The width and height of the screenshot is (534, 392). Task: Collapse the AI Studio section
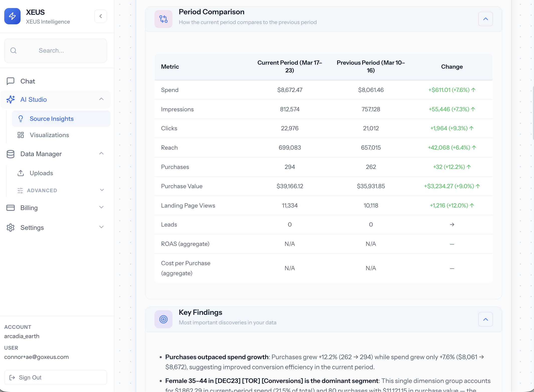coord(101,99)
